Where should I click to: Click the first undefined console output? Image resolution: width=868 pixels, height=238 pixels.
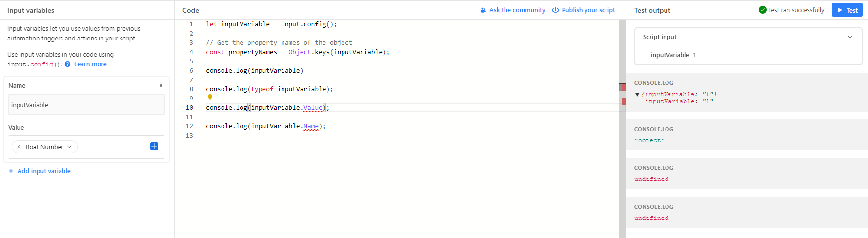(x=651, y=179)
